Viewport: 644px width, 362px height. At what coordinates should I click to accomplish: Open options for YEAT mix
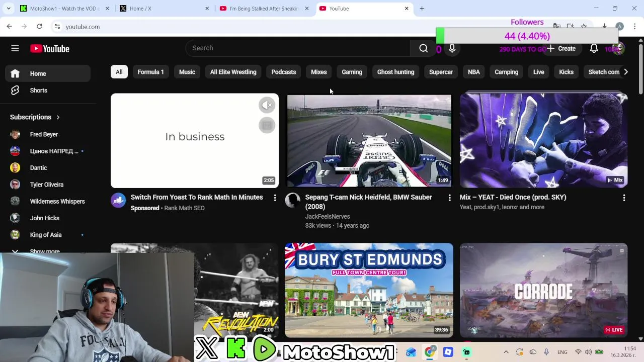(x=624, y=198)
